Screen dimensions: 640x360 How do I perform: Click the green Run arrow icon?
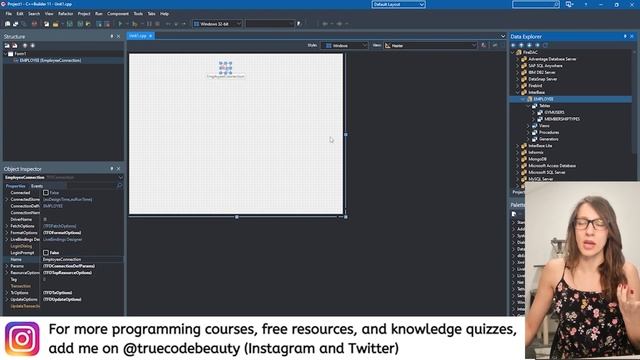pos(120,24)
